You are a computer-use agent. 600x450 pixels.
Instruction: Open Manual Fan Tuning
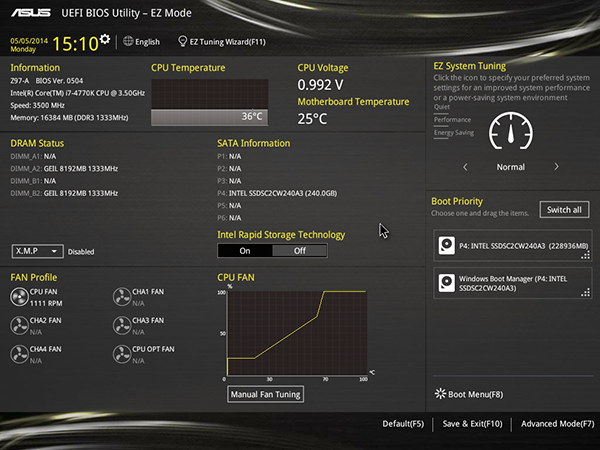pyautogui.click(x=266, y=394)
